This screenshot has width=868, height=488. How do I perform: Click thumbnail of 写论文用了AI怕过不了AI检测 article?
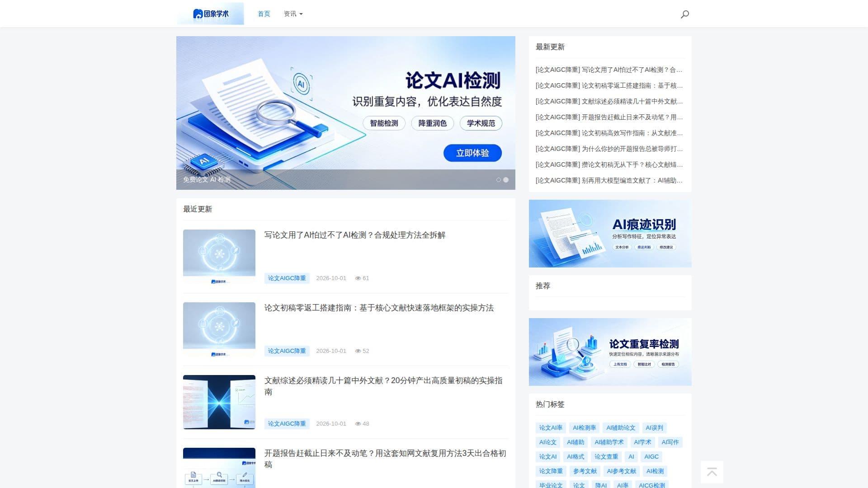pos(219,257)
